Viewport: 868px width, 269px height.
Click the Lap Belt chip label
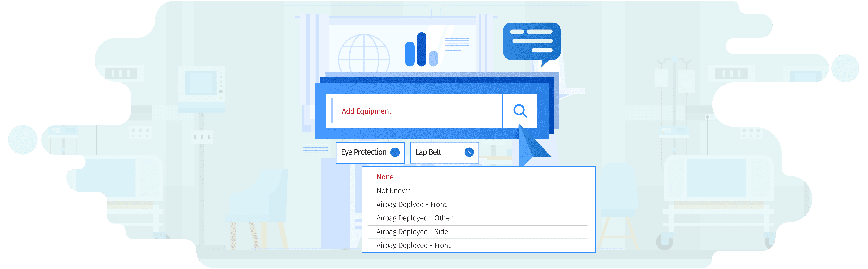click(428, 152)
